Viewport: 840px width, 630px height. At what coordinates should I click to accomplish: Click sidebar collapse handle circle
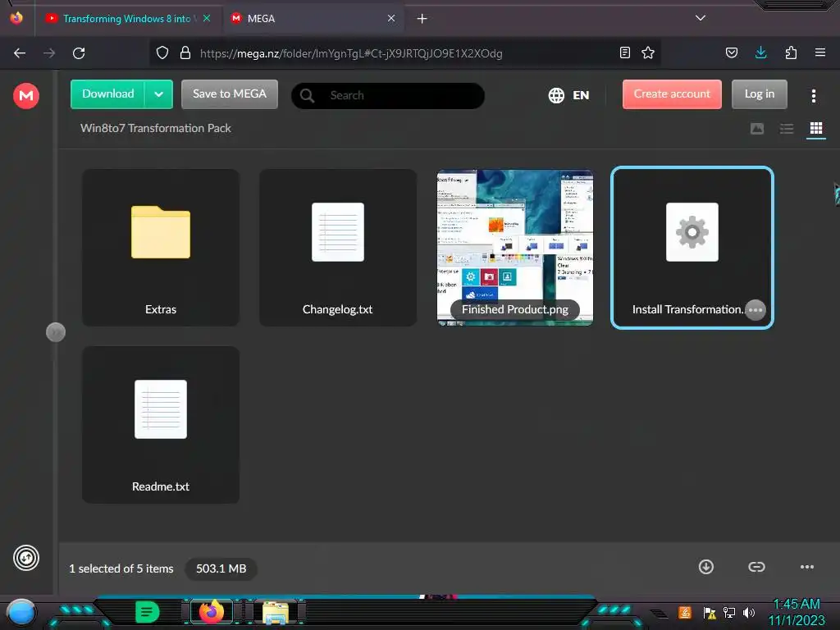point(56,332)
